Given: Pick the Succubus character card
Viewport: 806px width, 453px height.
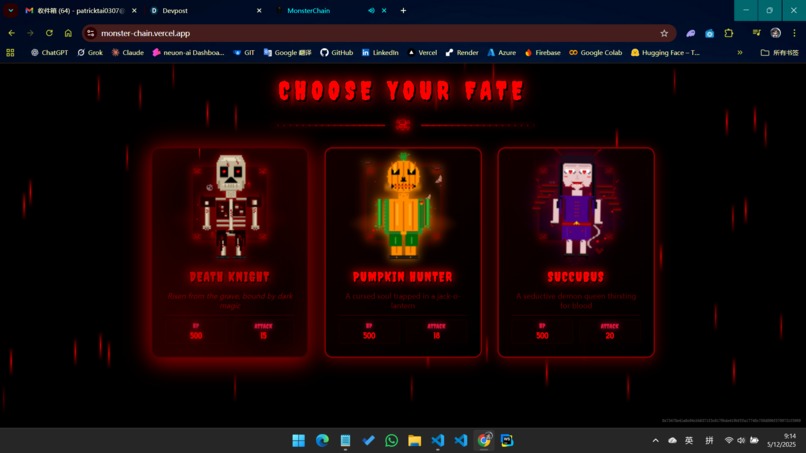Looking at the screenshot, I should pos(576,252).
